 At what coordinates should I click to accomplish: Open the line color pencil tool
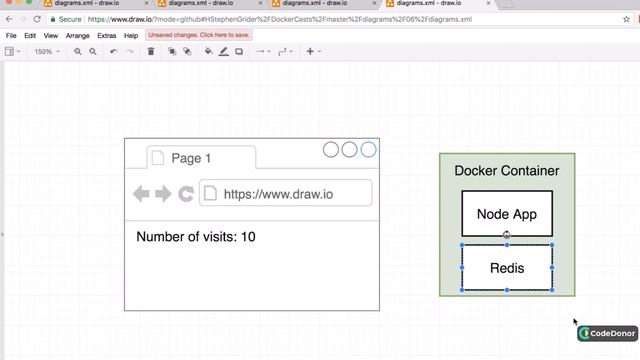click(224, 51)
